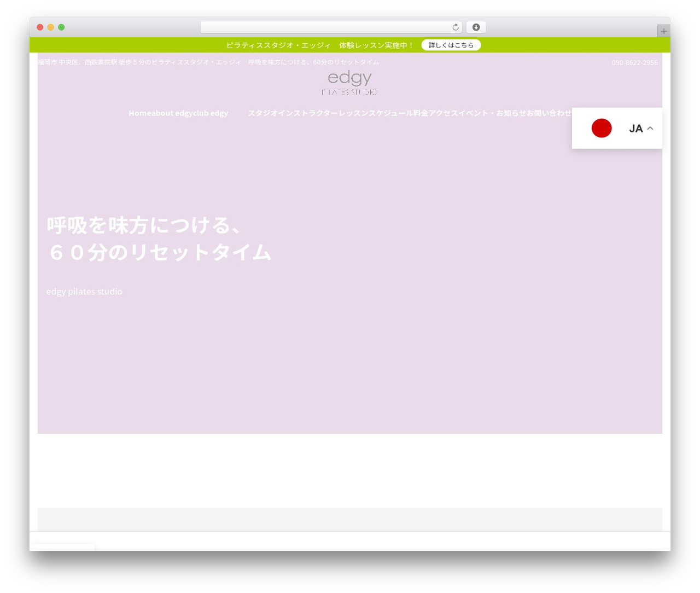Click the headline 呼吸を味方につける

[144, 225]
